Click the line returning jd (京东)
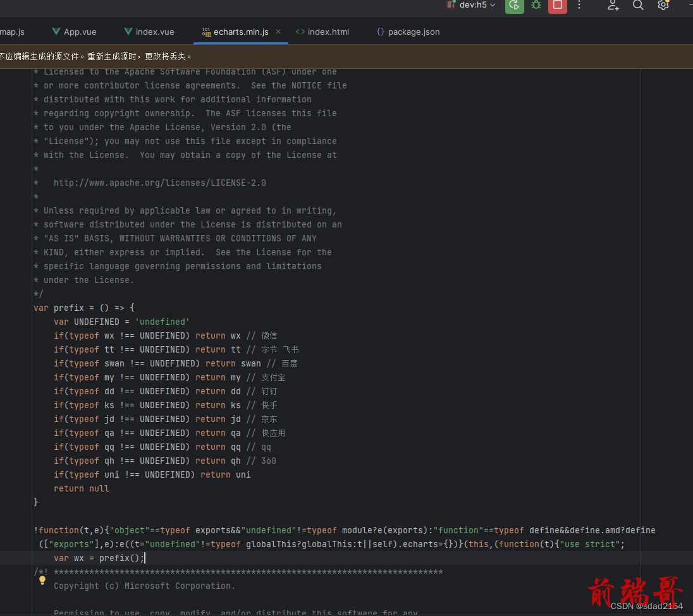 click(165, 419)
